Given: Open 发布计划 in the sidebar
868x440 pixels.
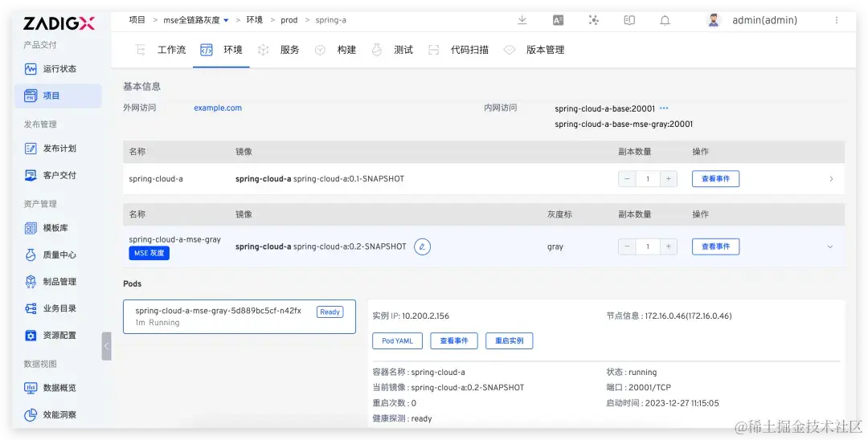Looking at the screenshot, I should [51, 149].
